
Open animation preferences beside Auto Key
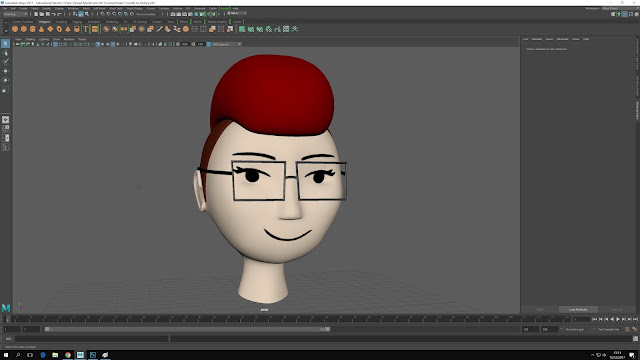(x=635, y=329)
